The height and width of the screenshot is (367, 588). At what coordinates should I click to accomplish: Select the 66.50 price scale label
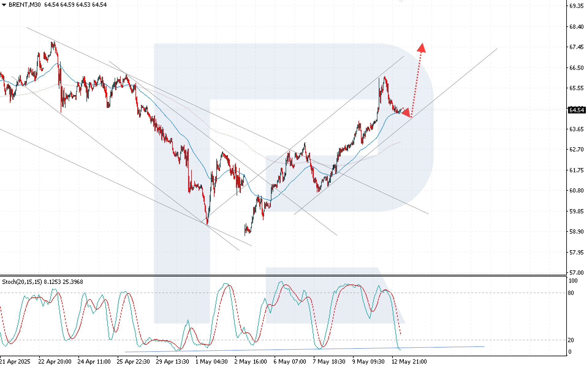pyautogui.click(x=576, y=68)
